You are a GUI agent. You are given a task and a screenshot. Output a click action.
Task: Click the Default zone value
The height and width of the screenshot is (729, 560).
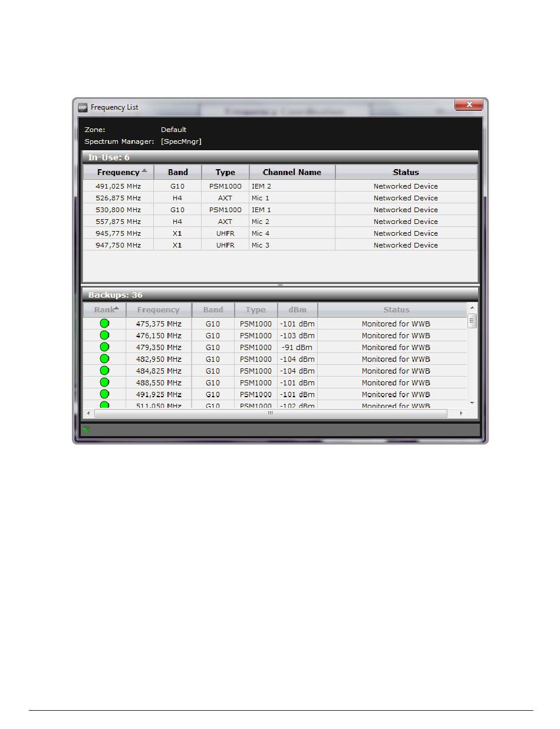[x=174, y=130]
